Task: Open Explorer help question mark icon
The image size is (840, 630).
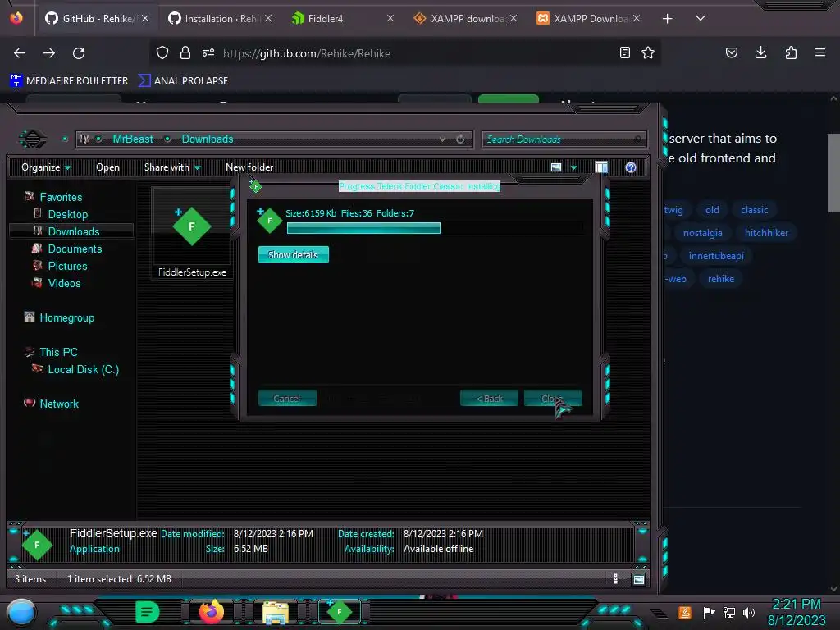Action: point(631,167)
